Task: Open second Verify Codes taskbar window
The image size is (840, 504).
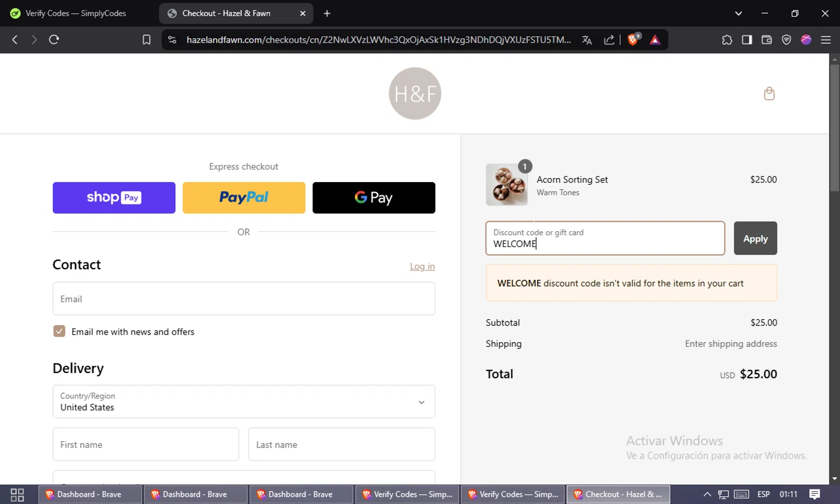Action: [x=513, y=494]
